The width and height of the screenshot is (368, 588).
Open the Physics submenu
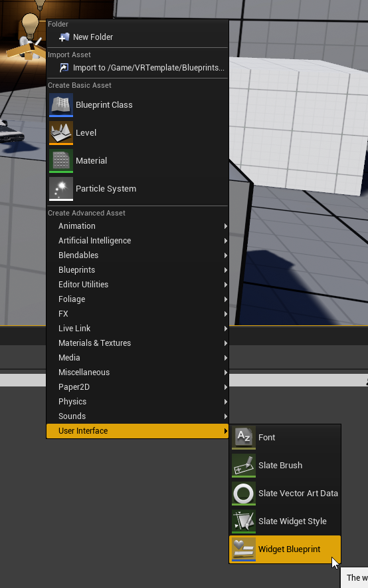(138, 402)
